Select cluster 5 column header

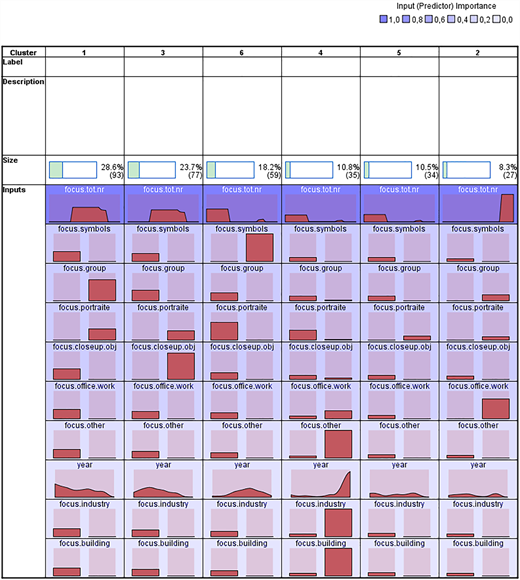coord(399,52)
